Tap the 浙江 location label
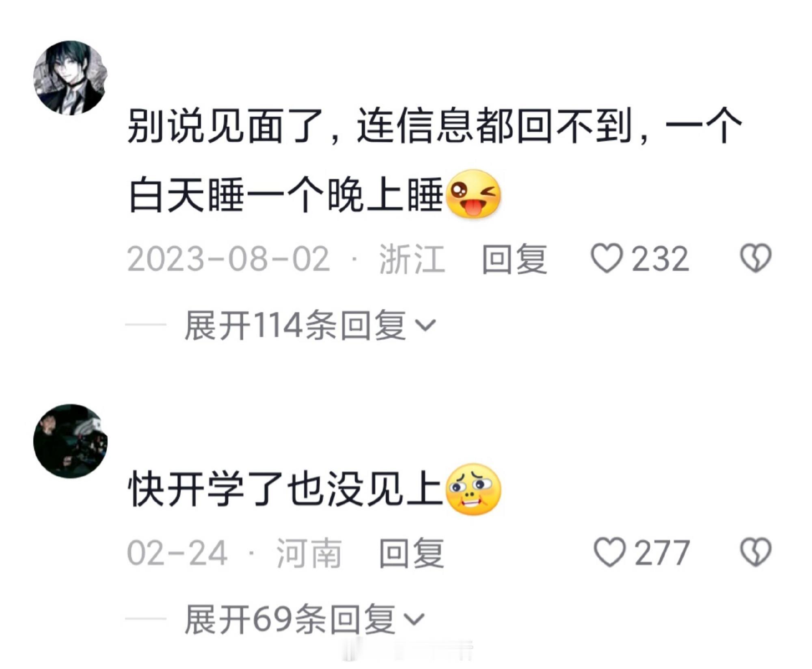 click(x=412, y=259)
